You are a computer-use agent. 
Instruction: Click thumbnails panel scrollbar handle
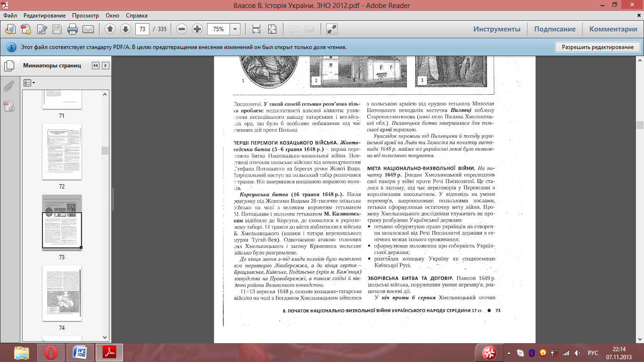(105, 150)
